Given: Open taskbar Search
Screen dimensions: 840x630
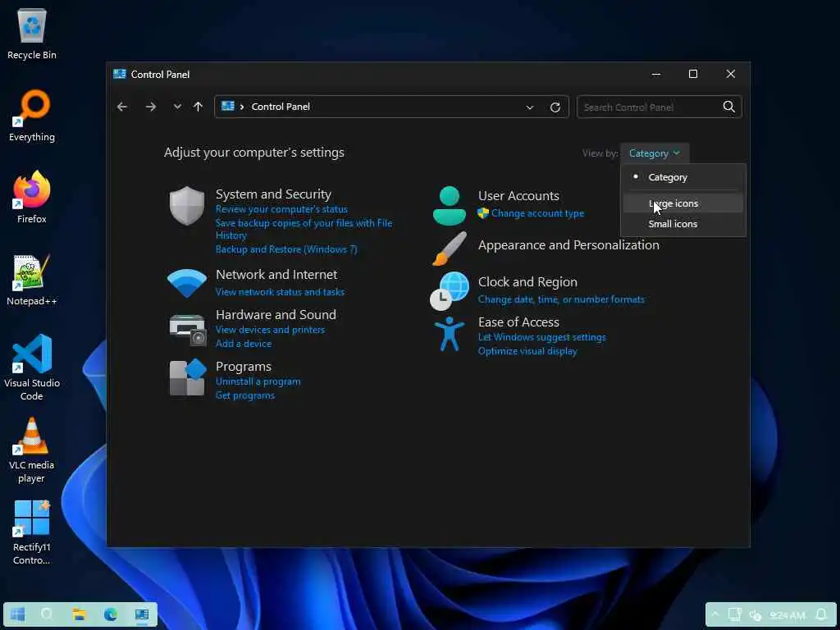Looking at the screenshot, I should coord(48,614).
